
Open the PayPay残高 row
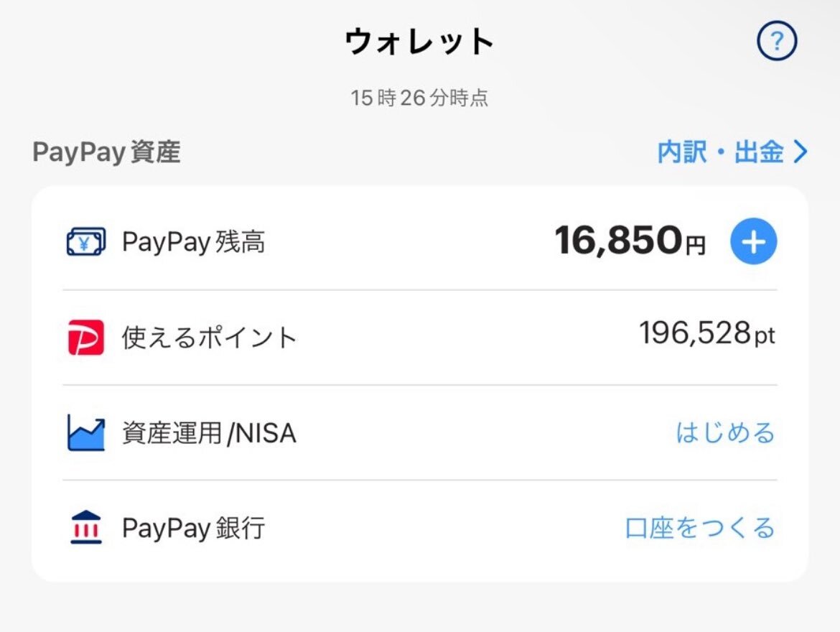click(x=420, y=242)
